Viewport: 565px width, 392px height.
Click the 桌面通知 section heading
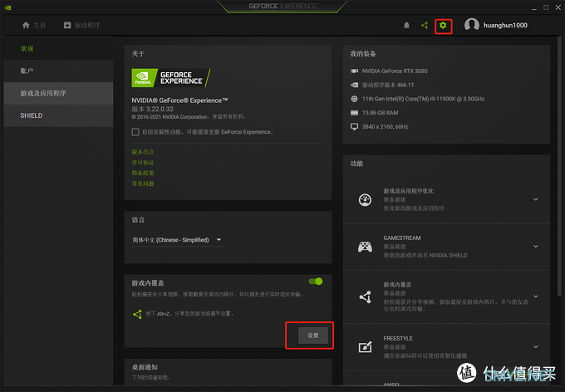point(145,367)
